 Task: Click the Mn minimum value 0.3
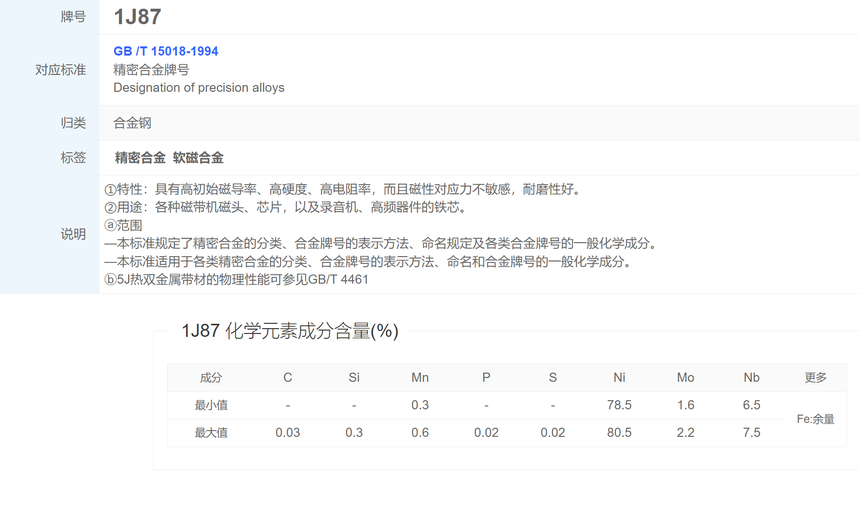(x=420, y=405)
